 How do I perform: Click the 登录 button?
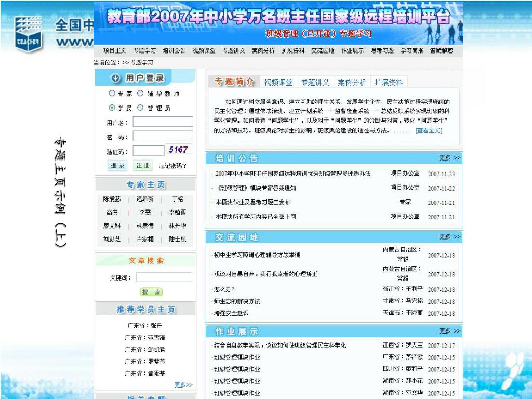(x=117, y=165)
